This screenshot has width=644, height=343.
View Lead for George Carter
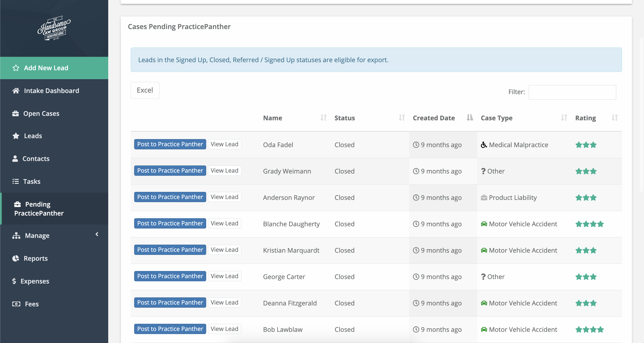coord(225,276)
